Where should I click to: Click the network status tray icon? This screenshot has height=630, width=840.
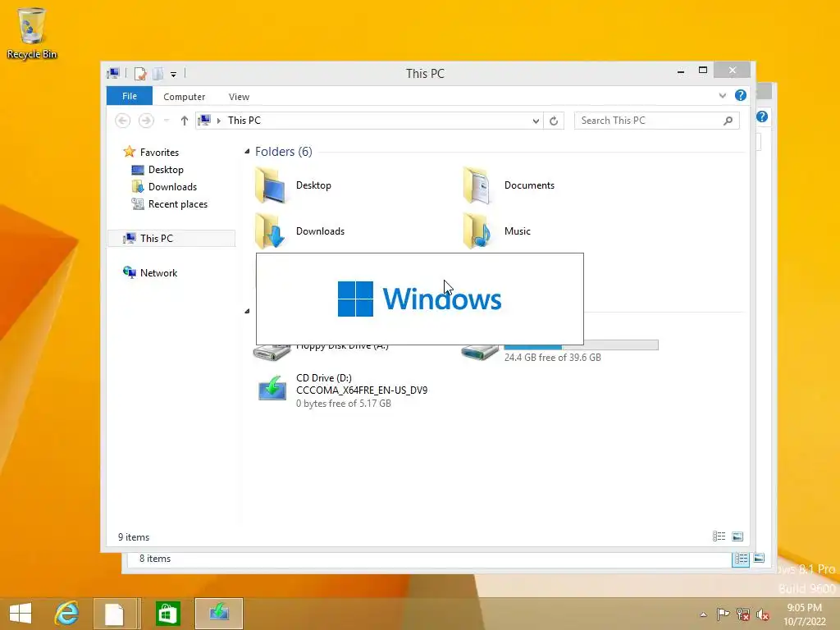pos(742,614)
